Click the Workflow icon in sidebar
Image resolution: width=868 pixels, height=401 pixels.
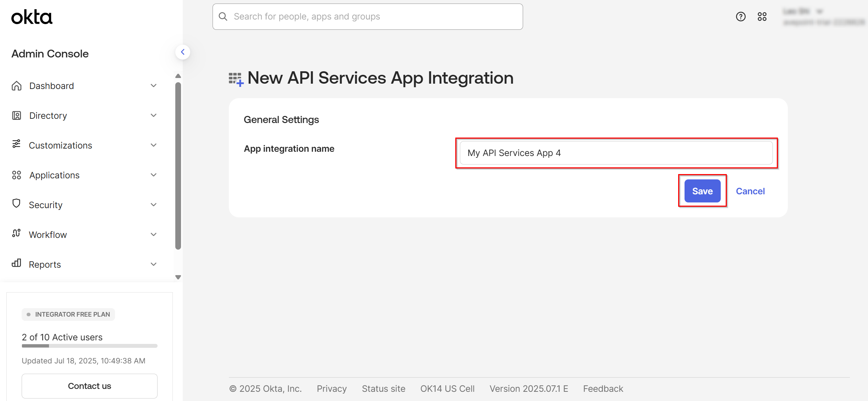click(16, 234)
